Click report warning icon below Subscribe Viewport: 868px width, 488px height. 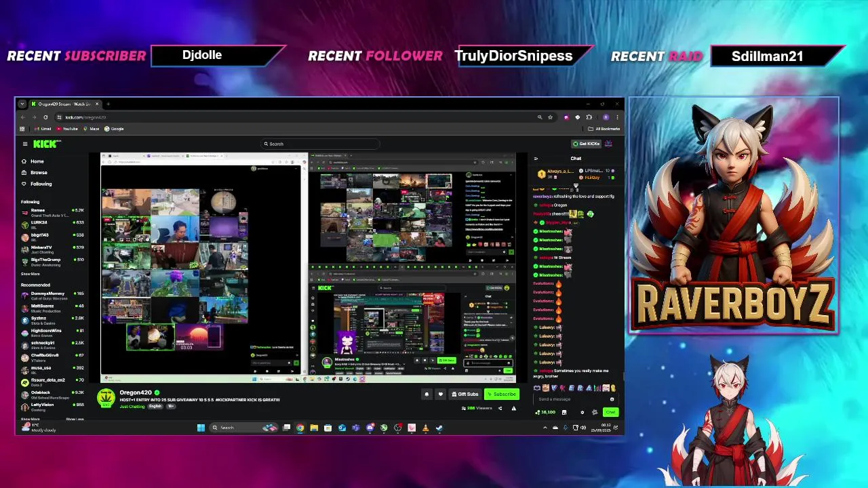(513, 408)
